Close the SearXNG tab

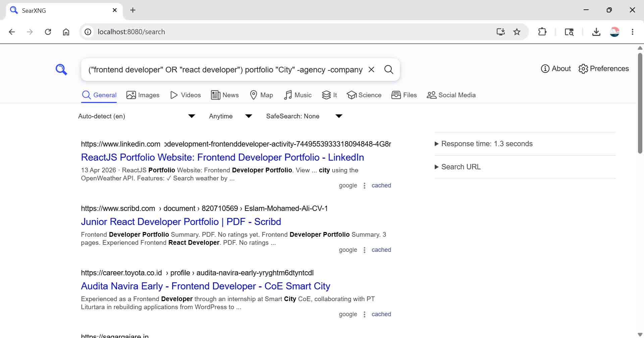coord(115,10)
